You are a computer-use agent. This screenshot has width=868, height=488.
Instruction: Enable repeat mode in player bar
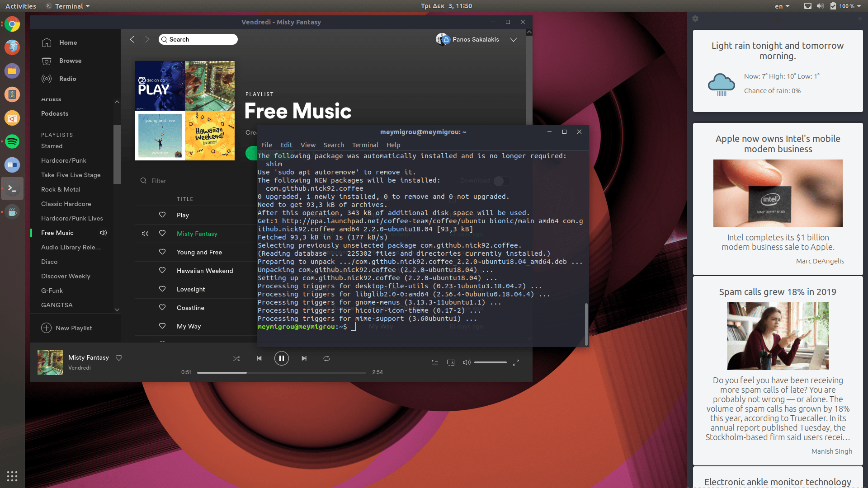[326, 358]
